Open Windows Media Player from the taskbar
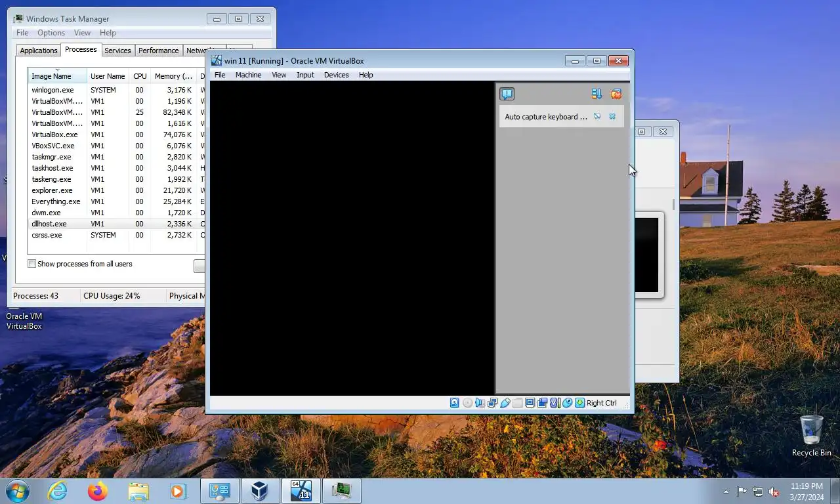 point(178,491)
